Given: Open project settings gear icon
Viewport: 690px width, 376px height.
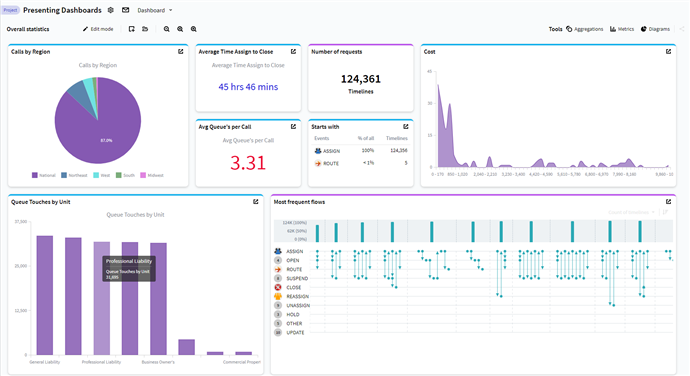Looking at the screenshot, I should pos(110,10).
